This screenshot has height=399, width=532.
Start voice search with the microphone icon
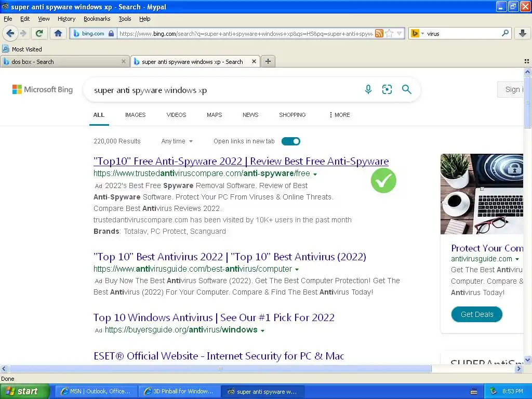point(368,89)
